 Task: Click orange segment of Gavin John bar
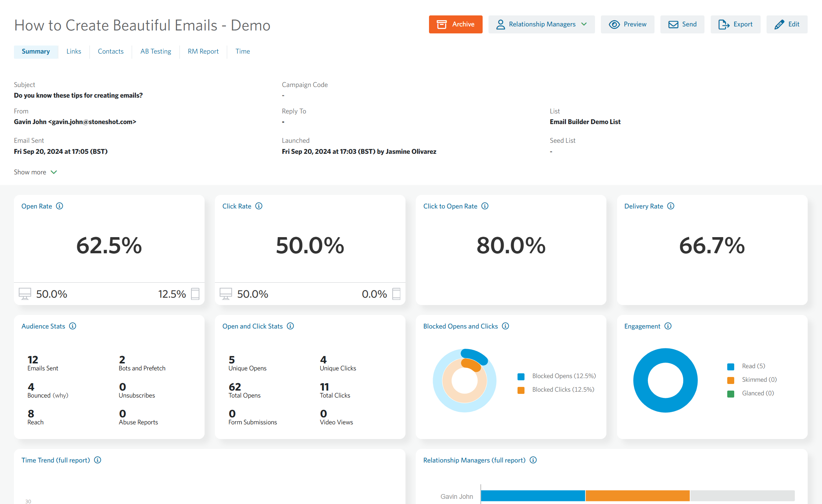[638, 496]
